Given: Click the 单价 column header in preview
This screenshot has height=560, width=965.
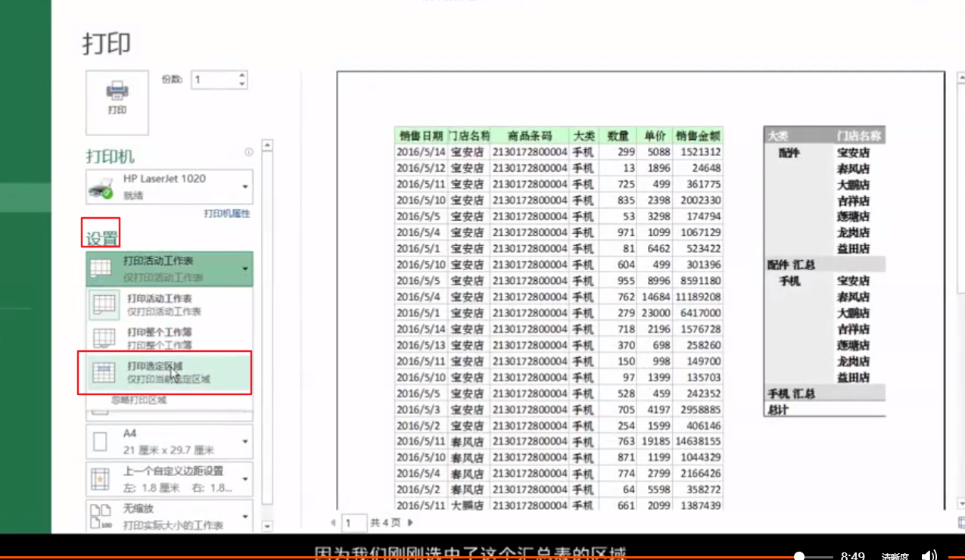Looking at the screenshot, I should point(655,135).
